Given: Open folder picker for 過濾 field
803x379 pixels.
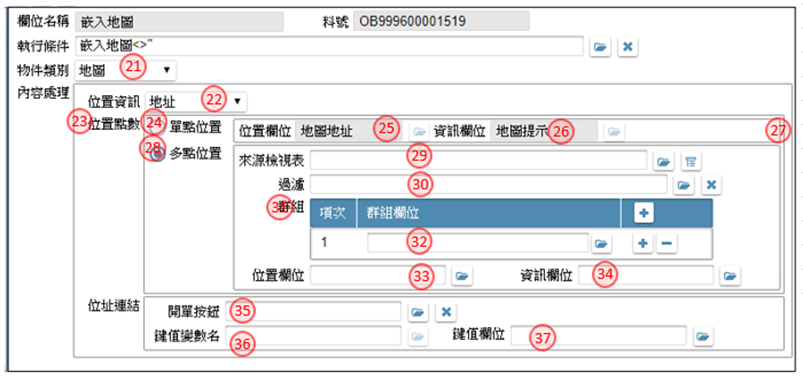Looking at the screenshot, I should [683, 185].
